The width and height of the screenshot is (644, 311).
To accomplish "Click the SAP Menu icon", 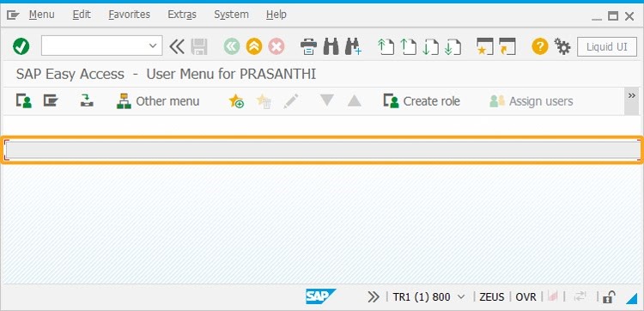I will [51, 101].
